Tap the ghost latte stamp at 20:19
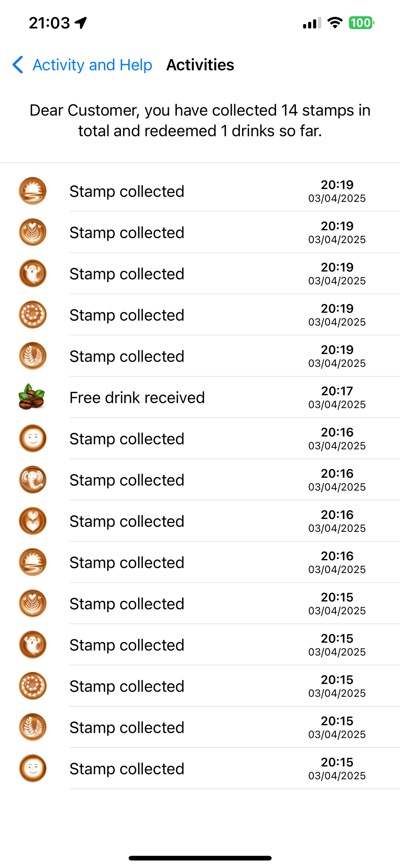The image size is (400, 868). coord(33,273)
